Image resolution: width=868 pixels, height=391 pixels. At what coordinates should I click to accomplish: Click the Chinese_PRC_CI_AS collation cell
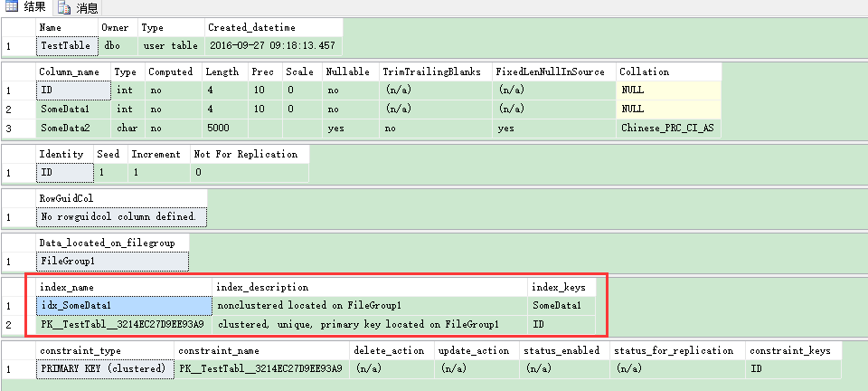pyautogui.click(x=669, y=128)
